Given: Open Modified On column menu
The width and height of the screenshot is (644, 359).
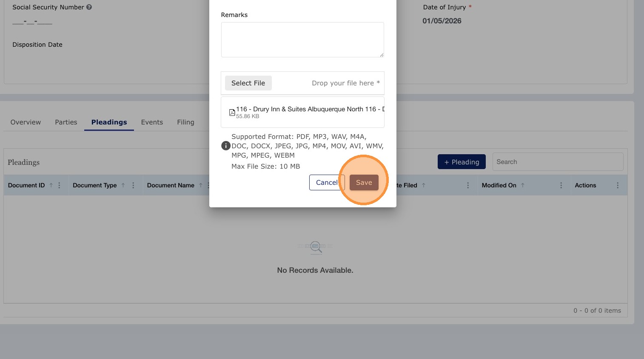Looking at the screenshot, I should point(561,185).
